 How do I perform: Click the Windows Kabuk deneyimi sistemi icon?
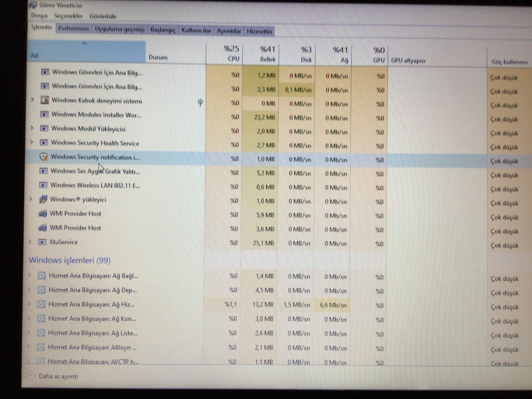[45, 100]
